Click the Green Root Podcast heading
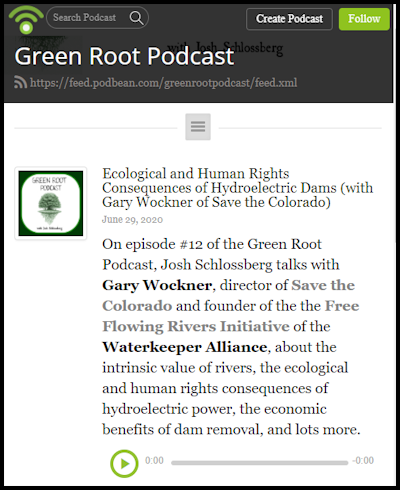400x490 pixels. pyautogui.click(x=124, y=56)
